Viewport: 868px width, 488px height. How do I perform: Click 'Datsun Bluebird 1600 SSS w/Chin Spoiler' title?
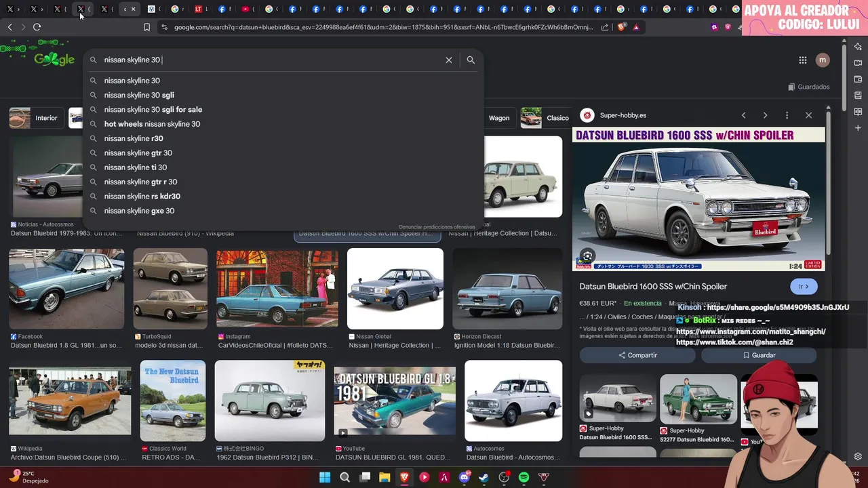[653, 287]
